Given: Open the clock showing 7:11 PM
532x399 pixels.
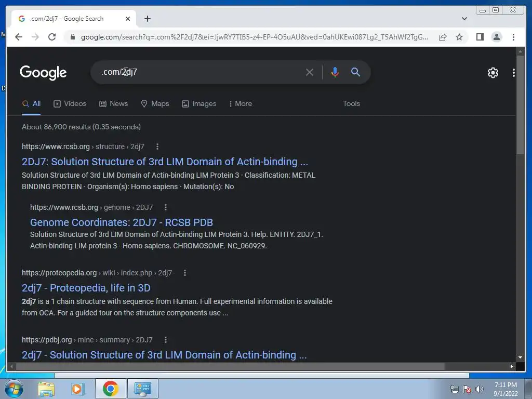Looking at the screenshot, I should [506, 389].
